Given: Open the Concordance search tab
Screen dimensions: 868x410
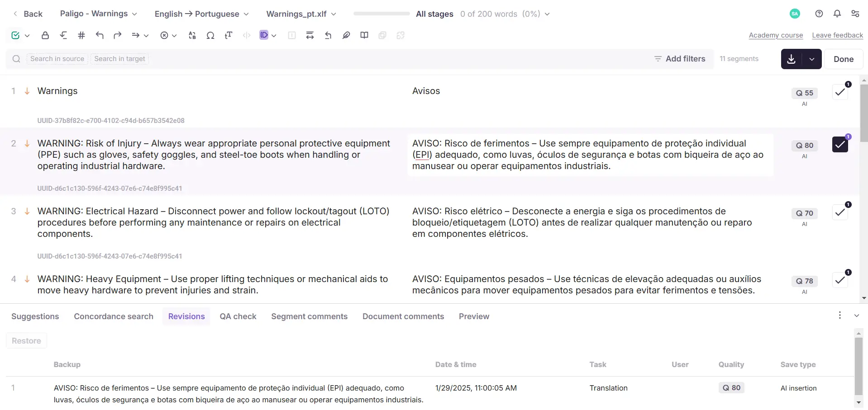Looking at the screenshot, I should (114, 316).
